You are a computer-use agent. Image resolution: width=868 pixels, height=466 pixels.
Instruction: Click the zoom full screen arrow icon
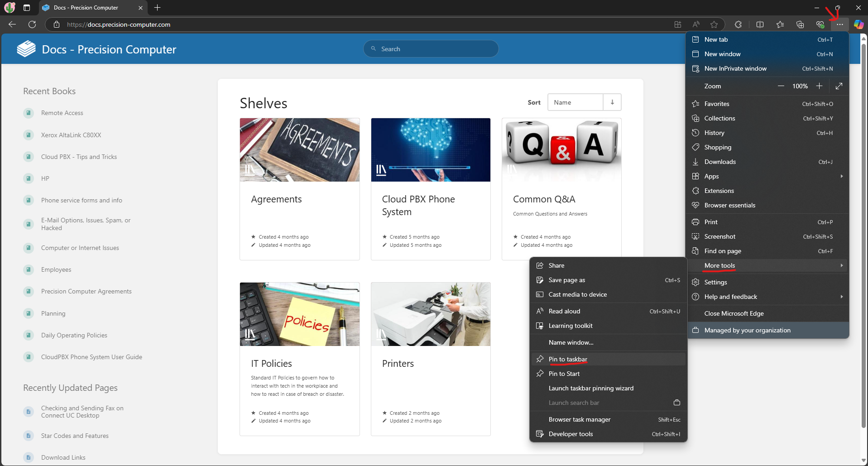pyautogui.click(x=839, y=86)
